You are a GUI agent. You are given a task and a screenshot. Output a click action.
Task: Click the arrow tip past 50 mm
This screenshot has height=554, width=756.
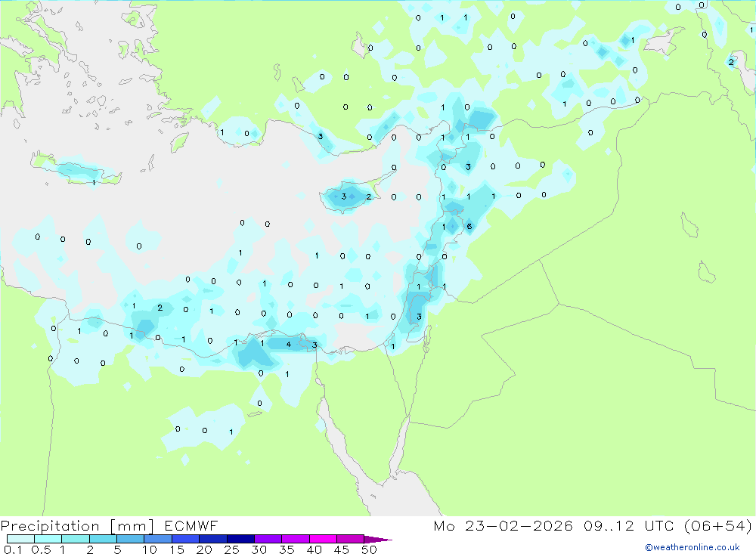tap(379, 540)
